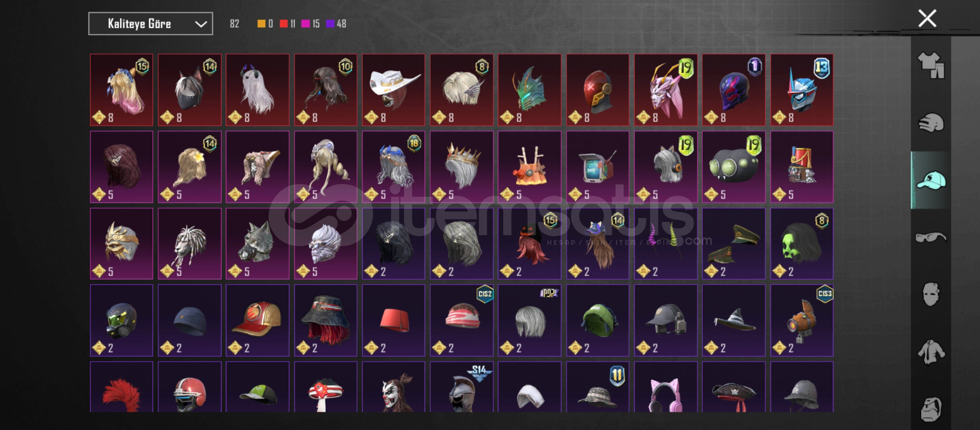Select the red helmet with yellow visor
Screen dimensions: 980x430
[x=598, y=90]
